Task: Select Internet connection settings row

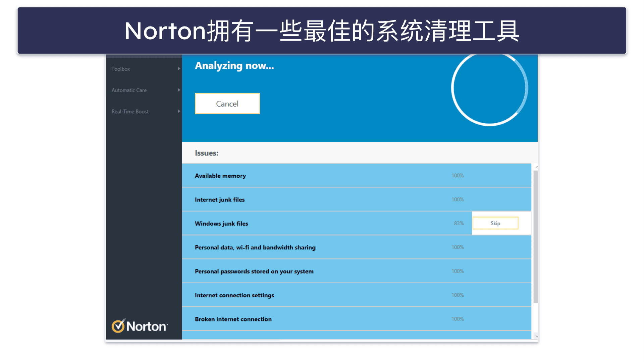Action: coord(357,295)
